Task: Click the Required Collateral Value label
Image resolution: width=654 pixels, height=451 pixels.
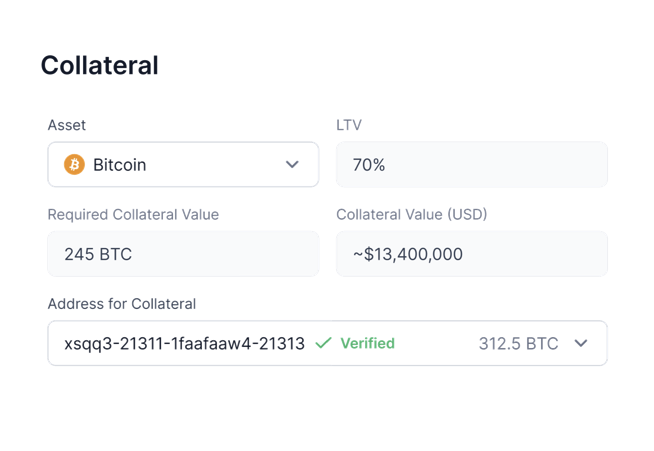Action: [x=133, y=214]
